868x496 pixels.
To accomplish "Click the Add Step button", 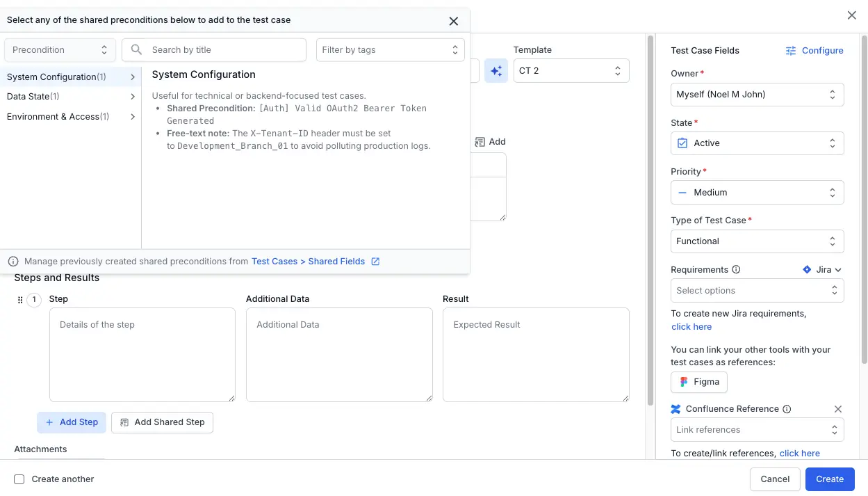I will [x=72, y=422].
